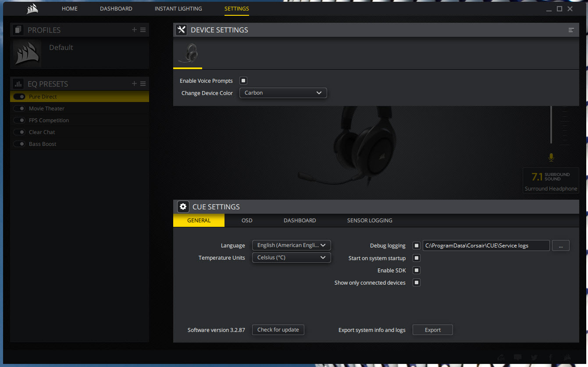
Task: Select the Default profile thumbnail
Action: [27, 54]
